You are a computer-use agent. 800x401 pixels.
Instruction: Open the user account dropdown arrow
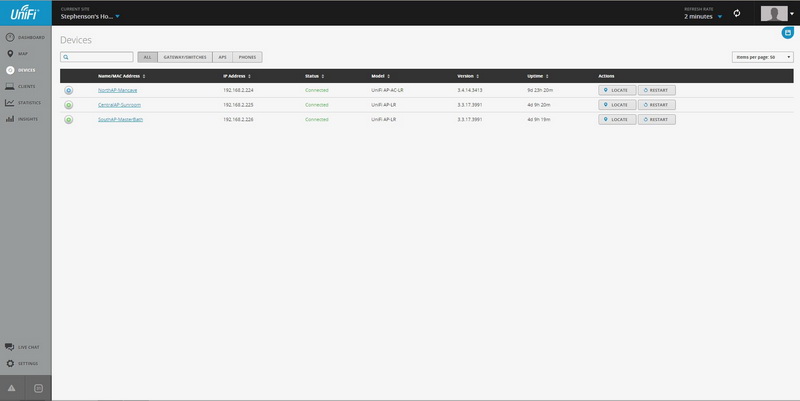[x=792, y=14]
